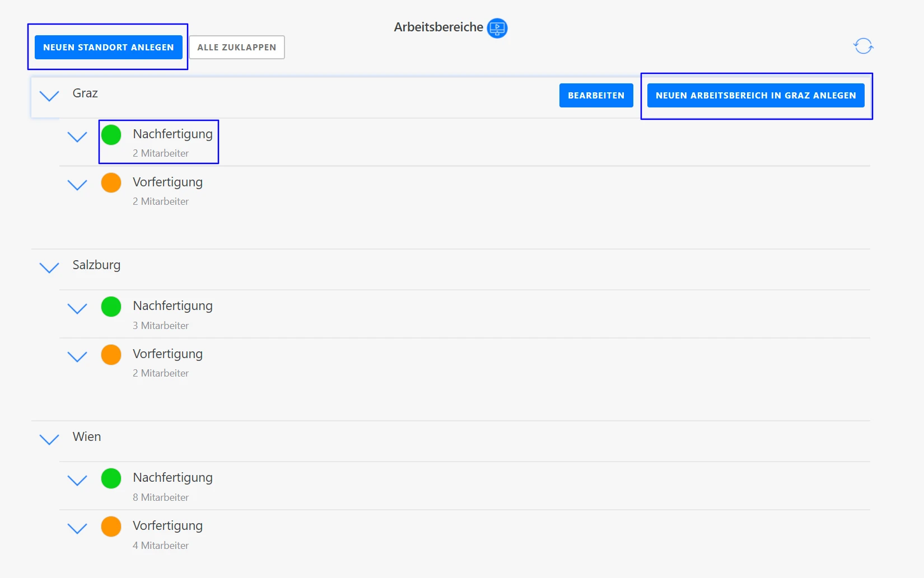Collapse the Salzburg location section
This screenshot has height=578, width=924.
(x=49, y=267)
